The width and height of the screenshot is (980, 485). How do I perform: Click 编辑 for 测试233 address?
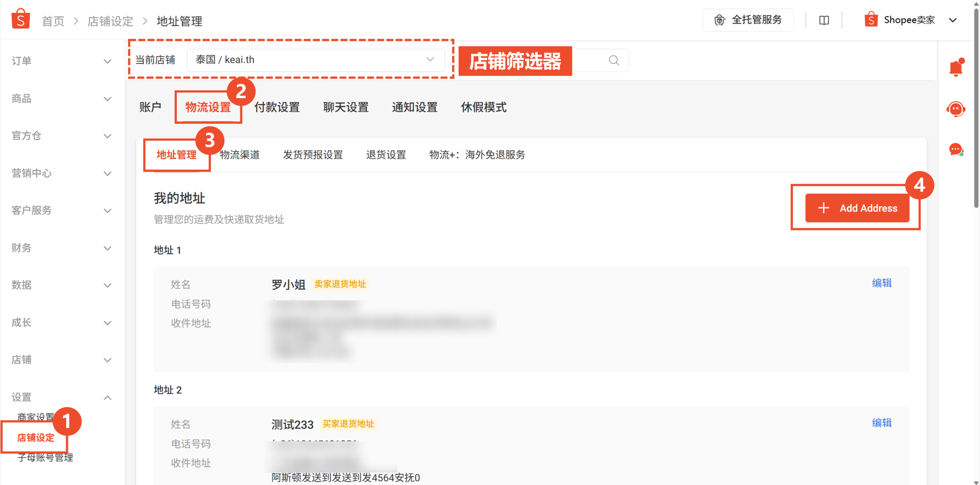point(882,423)
